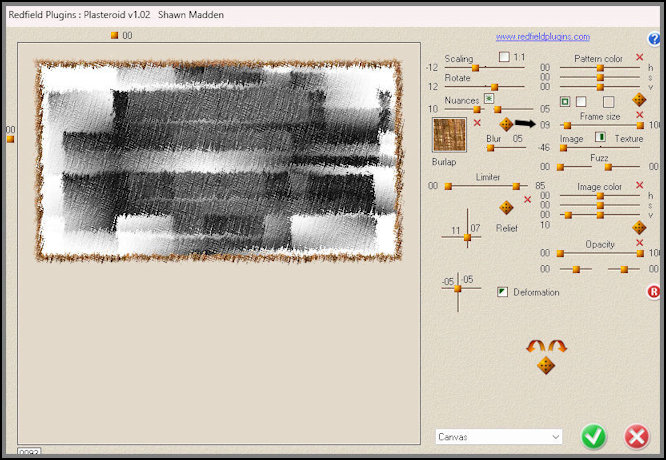Reset Opacity with its red X
The image size is (666, 460).
coord(639,243)
